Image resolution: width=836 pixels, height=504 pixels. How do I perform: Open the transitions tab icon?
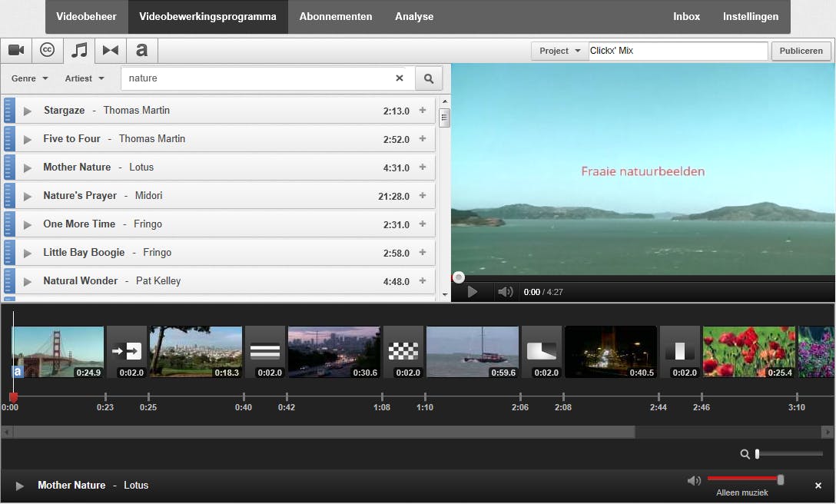click(x=111, y=51)
